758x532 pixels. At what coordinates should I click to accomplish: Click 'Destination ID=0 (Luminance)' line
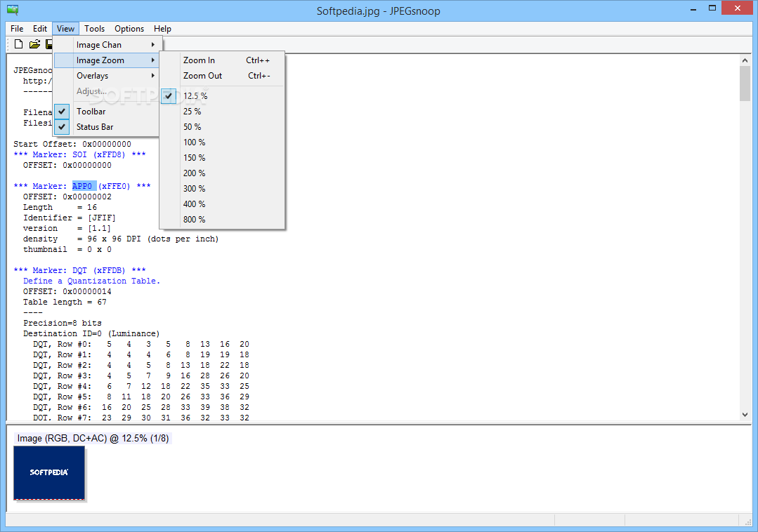91,333
